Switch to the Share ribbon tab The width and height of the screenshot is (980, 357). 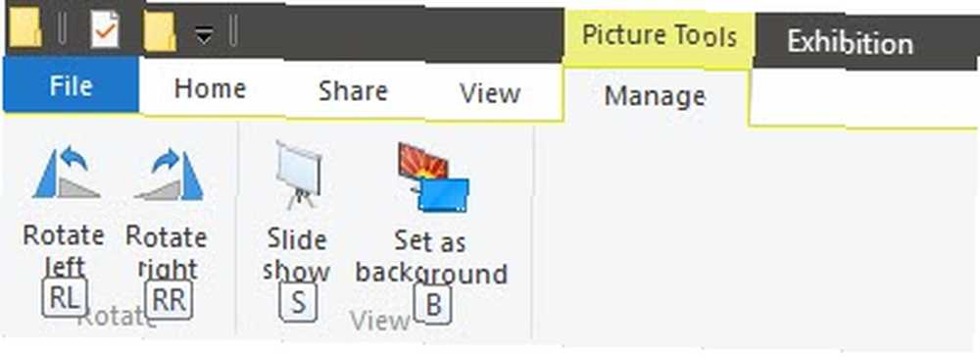[353, 91]
